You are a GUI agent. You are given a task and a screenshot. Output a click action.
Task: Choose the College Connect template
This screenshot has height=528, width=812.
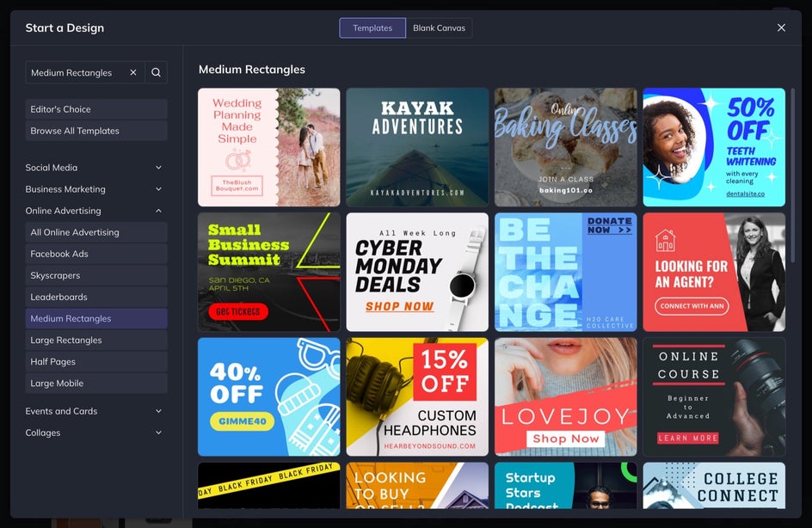pos(714,486)
